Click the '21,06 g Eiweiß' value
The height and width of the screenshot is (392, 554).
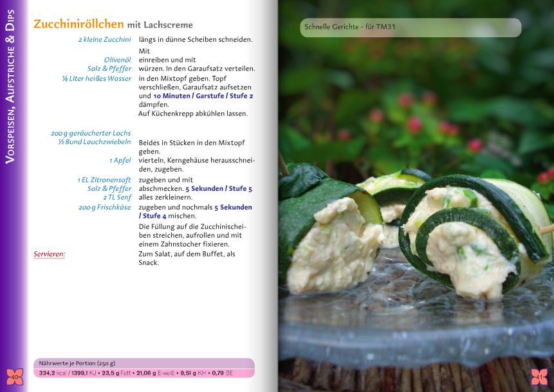click(156, 373)
